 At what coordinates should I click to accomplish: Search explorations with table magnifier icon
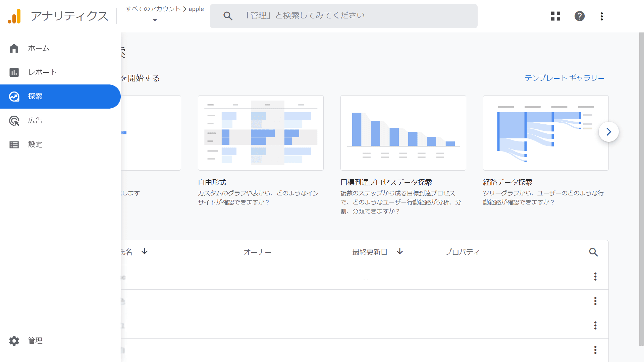coord(593,252)
